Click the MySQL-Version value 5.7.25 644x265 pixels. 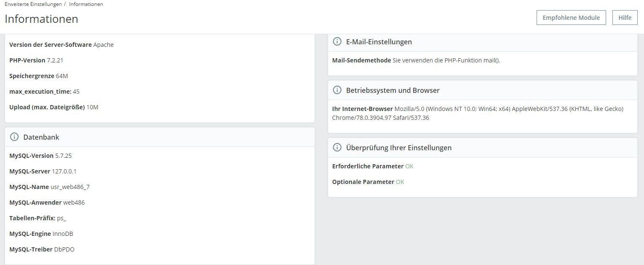[x=64, y=156]
